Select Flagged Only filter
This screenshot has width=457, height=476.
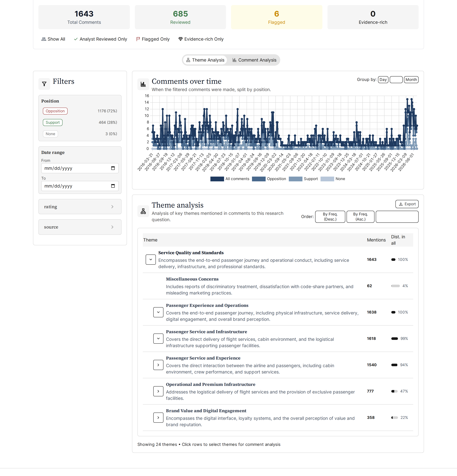point(153,39)
